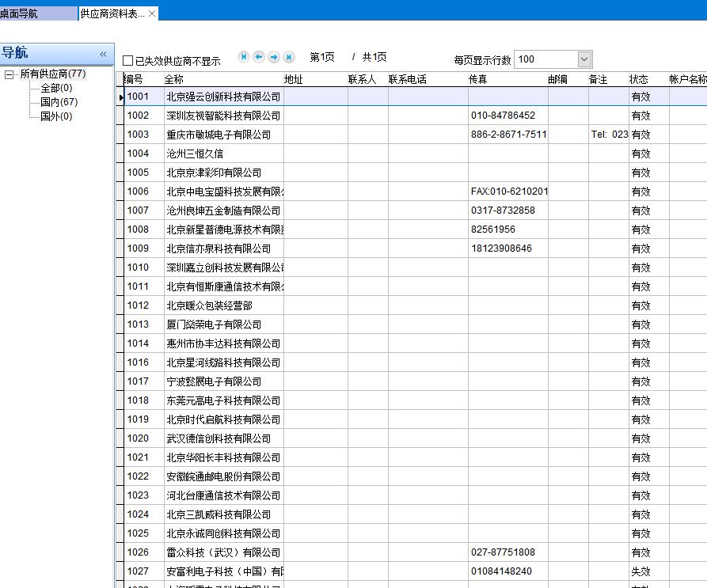Collapse the 所有供应商 tree node
707x588 pixels.
(x=9, y=74)
